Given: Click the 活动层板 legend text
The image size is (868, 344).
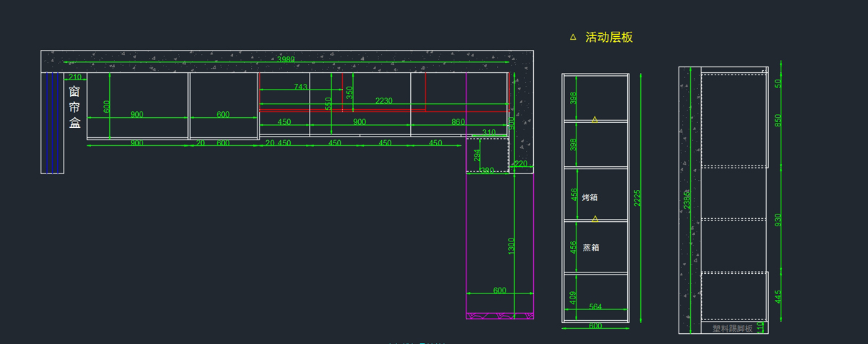Looking at the screenshot, I should point(609,37).
